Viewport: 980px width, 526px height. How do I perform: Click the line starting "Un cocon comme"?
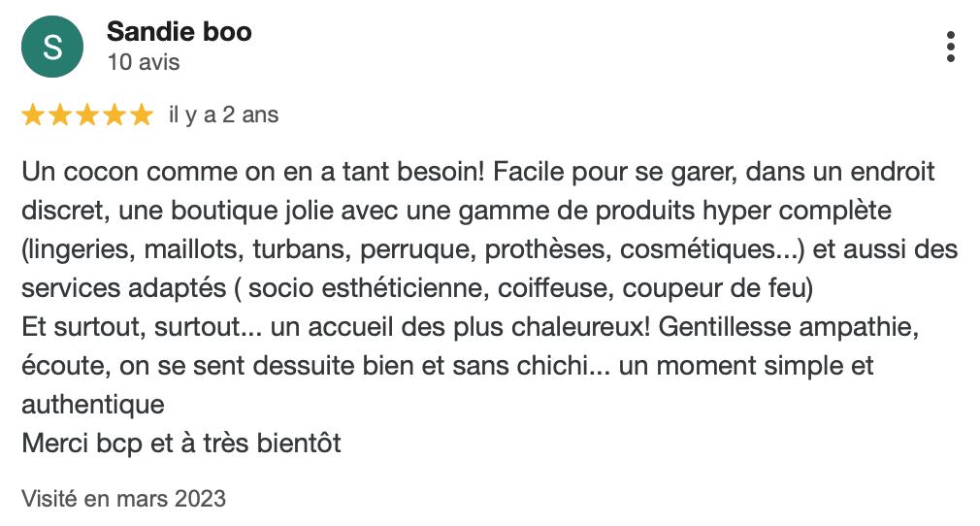[478, 172]
